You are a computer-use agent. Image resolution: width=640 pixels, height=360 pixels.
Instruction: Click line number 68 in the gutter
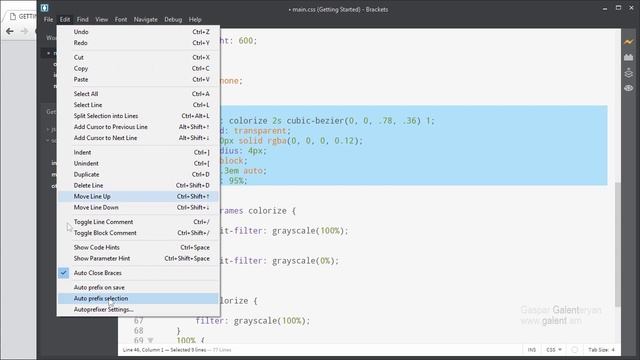[x=139, y=331]
